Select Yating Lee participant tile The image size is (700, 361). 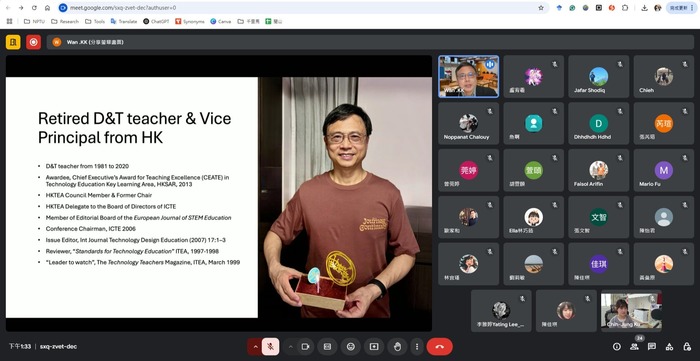coord(501,311)
